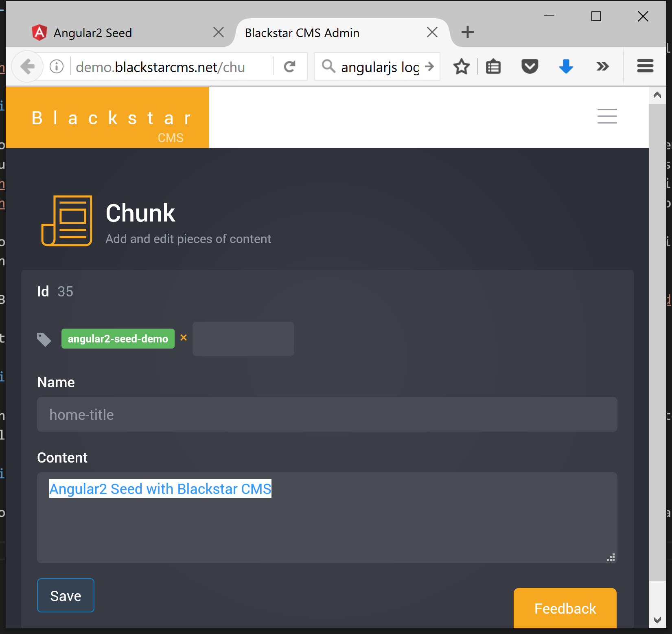672x634 pixels.
Task: Expand the toolbar overflow chevron
Action: click(602, 66)
